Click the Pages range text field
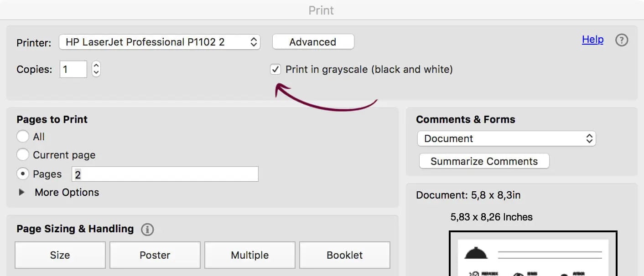644x276 pixels. point(165,174)
